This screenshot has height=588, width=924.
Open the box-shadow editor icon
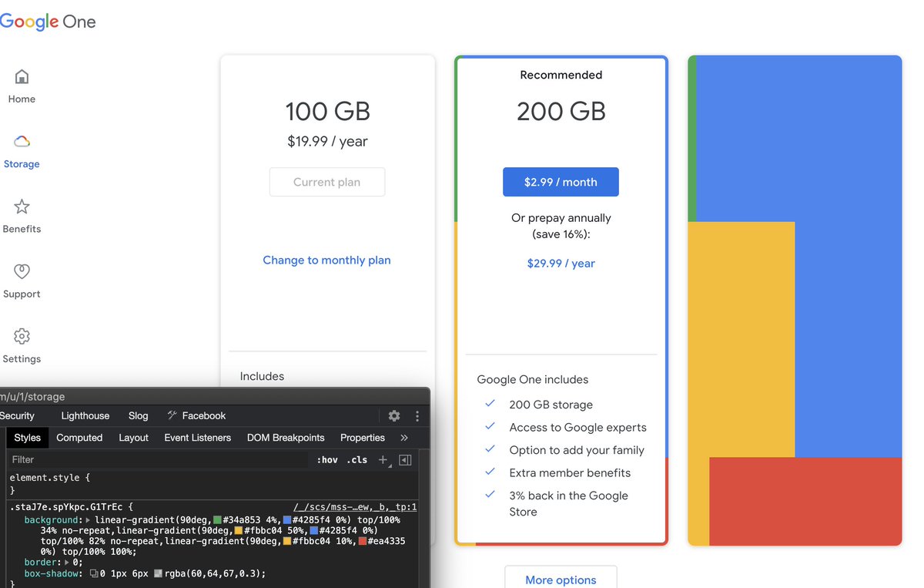(x=94, y=573)
